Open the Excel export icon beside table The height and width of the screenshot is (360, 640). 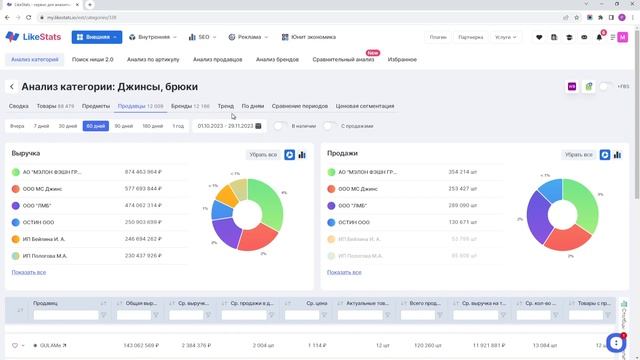pyautogui.click(x=624, y=304)
